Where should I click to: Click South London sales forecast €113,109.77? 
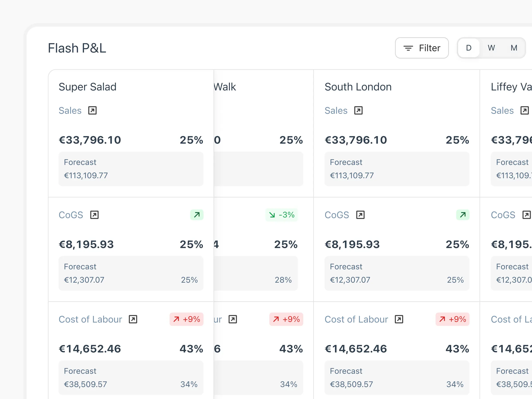tap(352, 175)
